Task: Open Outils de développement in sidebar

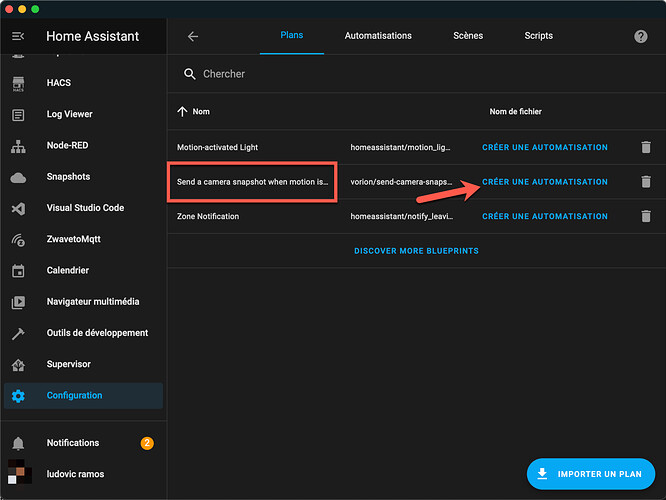Action: point(97,333)
